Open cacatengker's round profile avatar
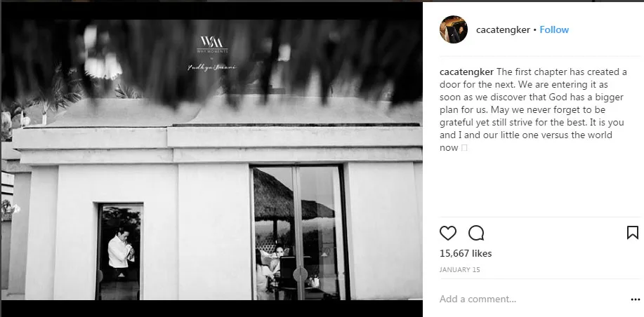Image resolution: width=644 pixels, height=317 pixels. [x=454, y=29]
